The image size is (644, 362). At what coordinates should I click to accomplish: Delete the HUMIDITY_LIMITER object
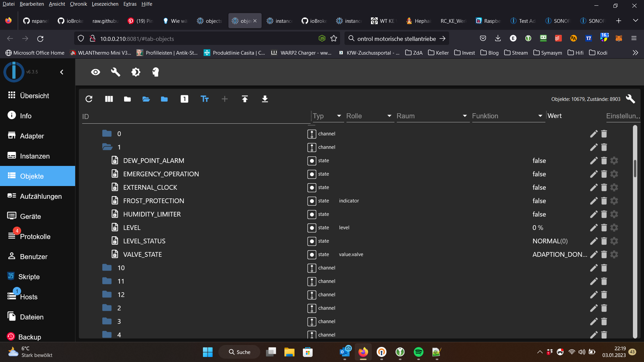pyautogui.click(x=604, y=214)
